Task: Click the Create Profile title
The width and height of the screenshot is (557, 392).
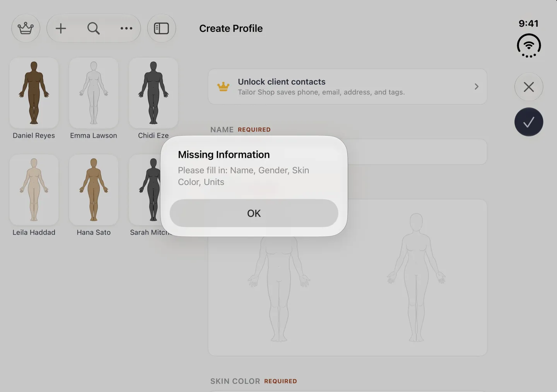Action: (231, 28)
